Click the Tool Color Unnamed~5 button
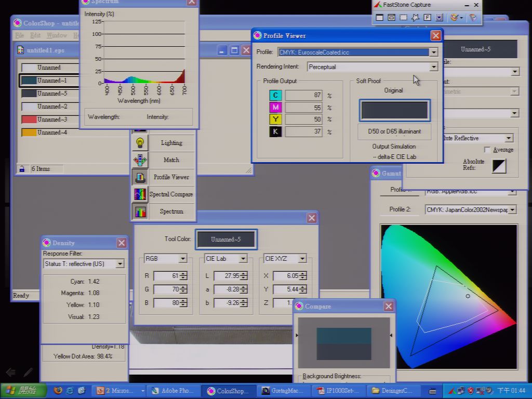Viewport: 532px width, 399px height. 225,239
